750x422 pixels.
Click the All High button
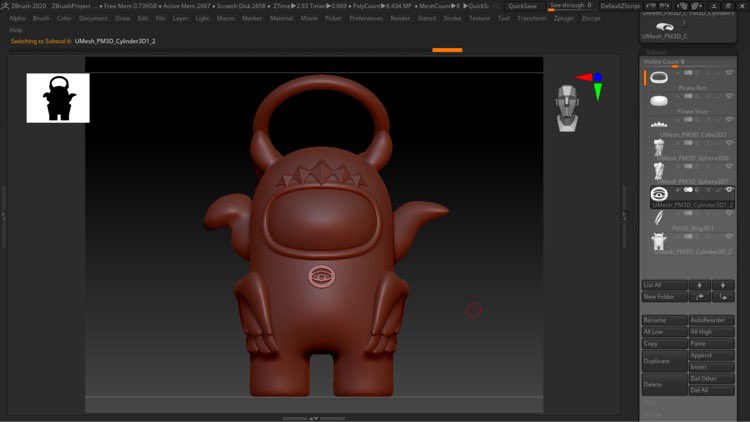click(711, 332)
